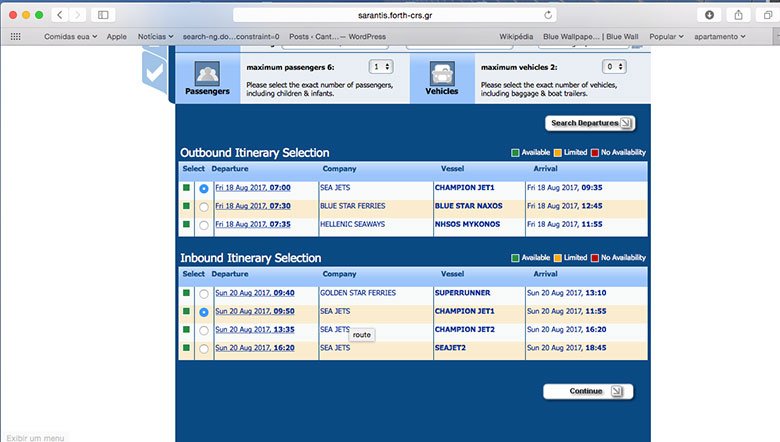780x442 pixels.
Task: Toggle Safari sidebar button
Action: point(103,15)
